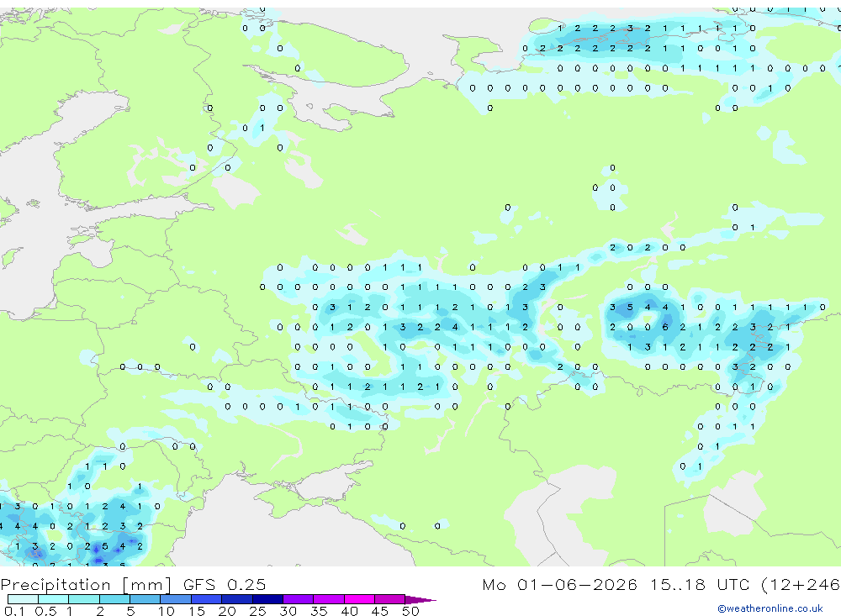This screenshot has width=841, height=616.
Task: Select the legend scale label '10'
Action: tap(167, 611)
